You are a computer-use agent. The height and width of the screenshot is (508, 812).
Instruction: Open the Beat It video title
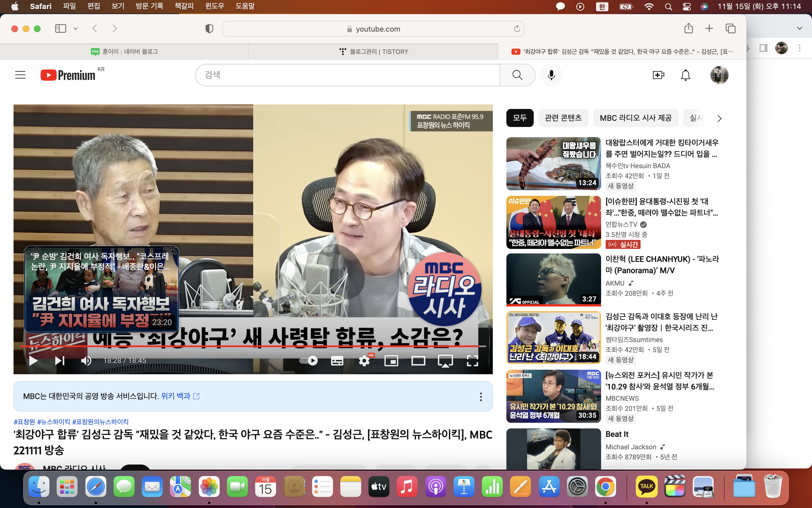click(x=617, y=434)
